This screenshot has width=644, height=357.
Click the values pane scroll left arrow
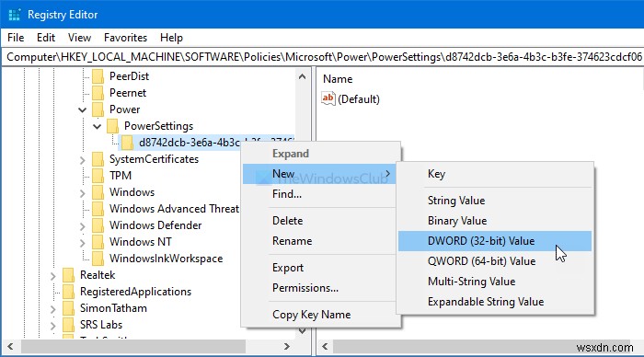click(325, 346)
